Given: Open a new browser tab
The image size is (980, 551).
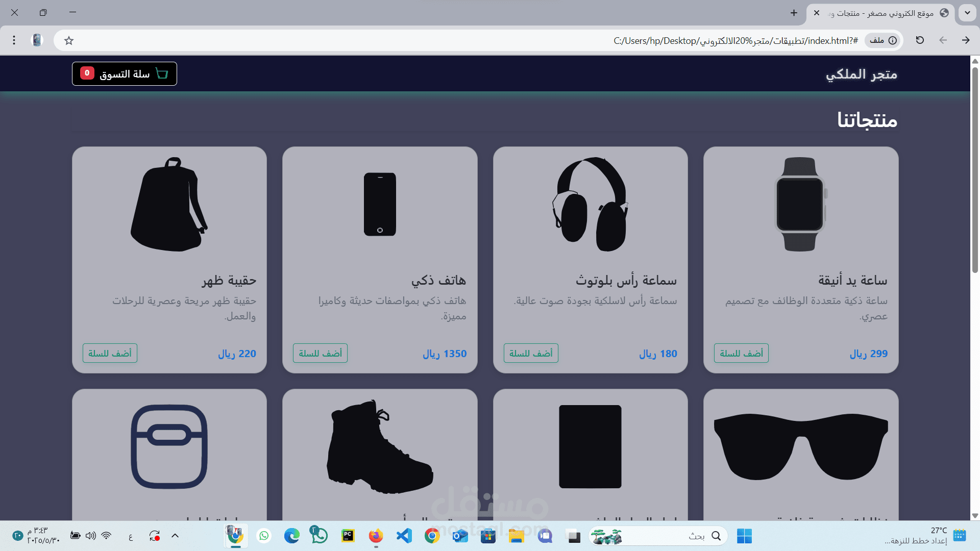Looking at the screenshot, I should coord(794,13).
